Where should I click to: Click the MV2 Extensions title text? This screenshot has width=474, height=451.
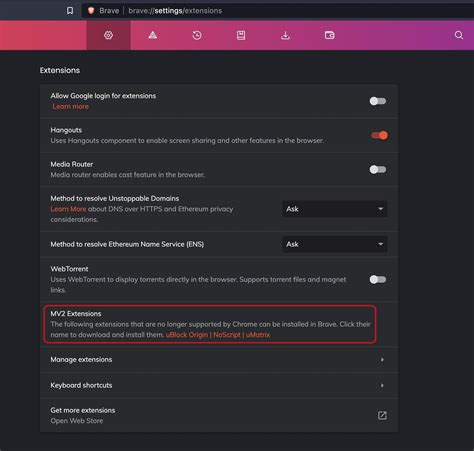tap(76, 314)
